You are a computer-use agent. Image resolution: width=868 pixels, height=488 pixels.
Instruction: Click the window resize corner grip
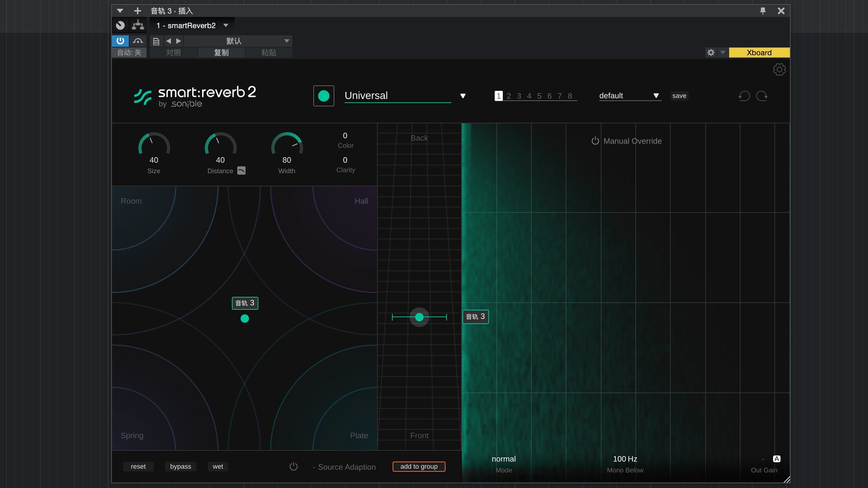coord(787,479)
